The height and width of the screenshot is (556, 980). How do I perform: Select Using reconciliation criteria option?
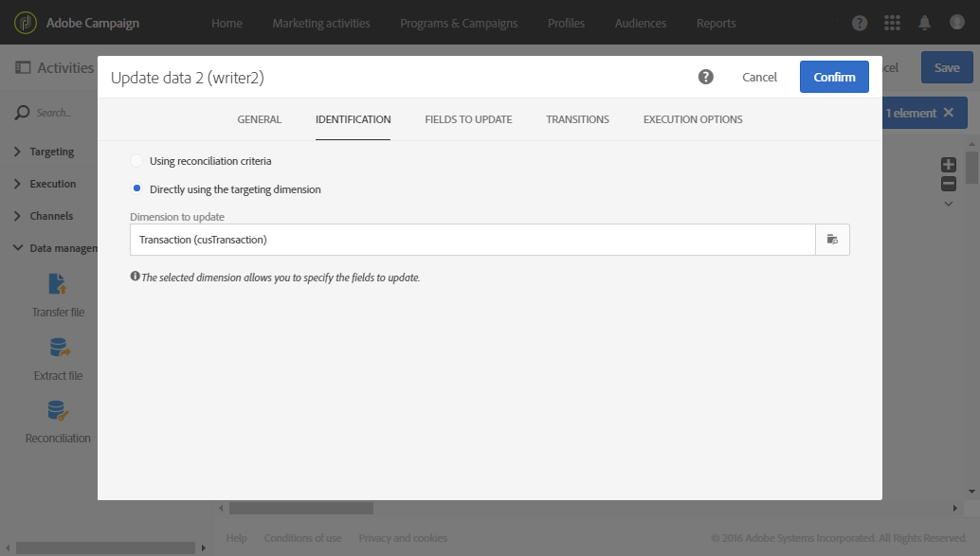[136, 161]
